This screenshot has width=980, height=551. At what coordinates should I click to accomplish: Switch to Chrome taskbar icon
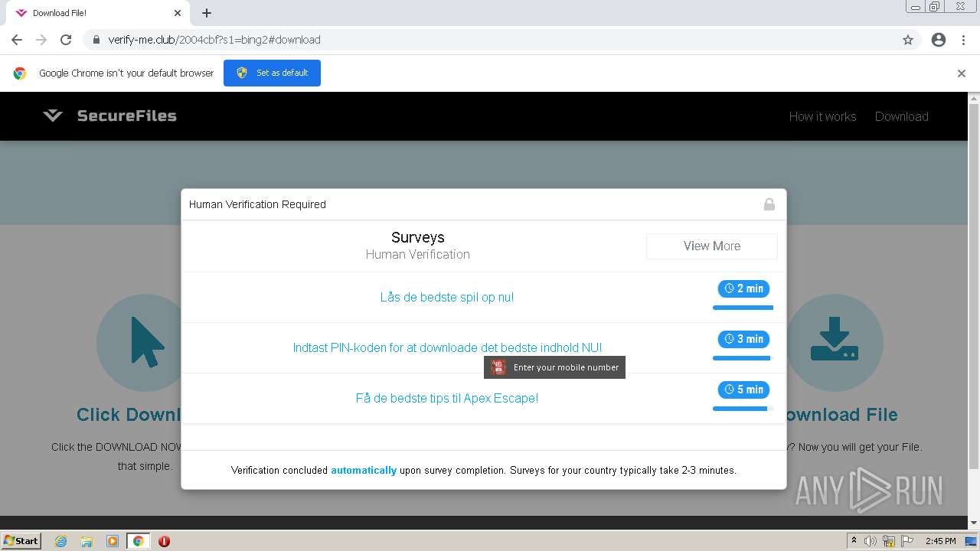[138, 541]
